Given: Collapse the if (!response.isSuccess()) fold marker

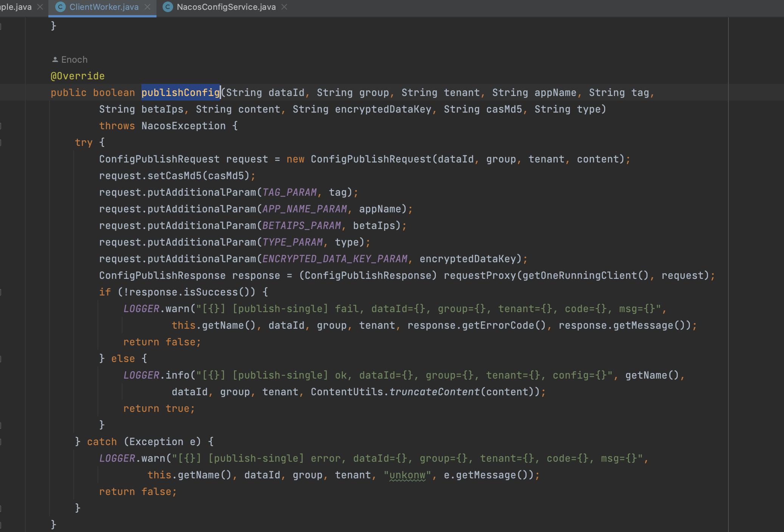Looking at the screenshot, I should 1,292.
